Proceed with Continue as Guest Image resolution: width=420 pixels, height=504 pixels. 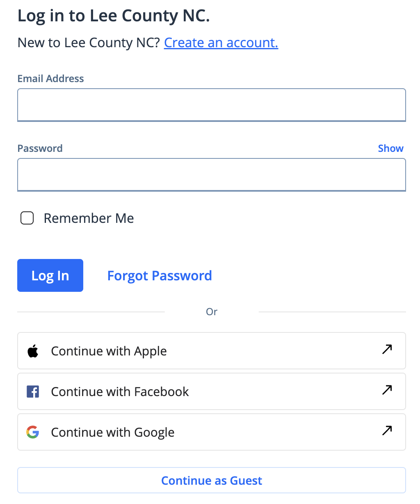(212, 481)
